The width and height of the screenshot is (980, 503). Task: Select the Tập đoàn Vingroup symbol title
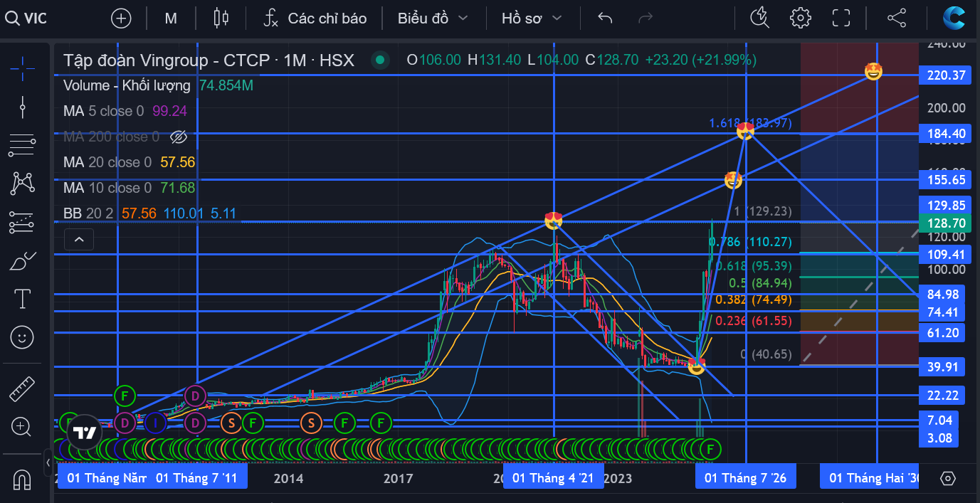tap(209, 60)
